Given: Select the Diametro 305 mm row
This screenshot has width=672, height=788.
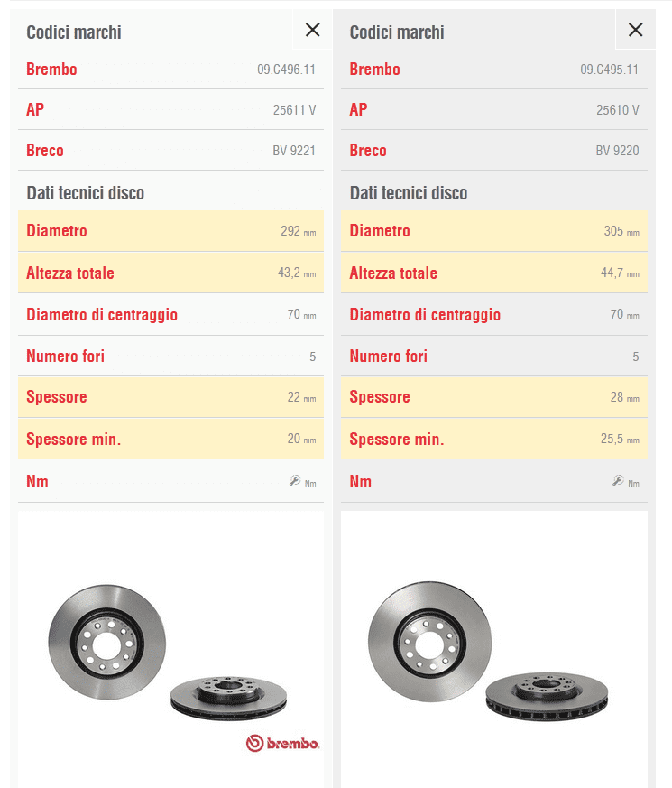Looking at the screenshot, I should 494,231.
